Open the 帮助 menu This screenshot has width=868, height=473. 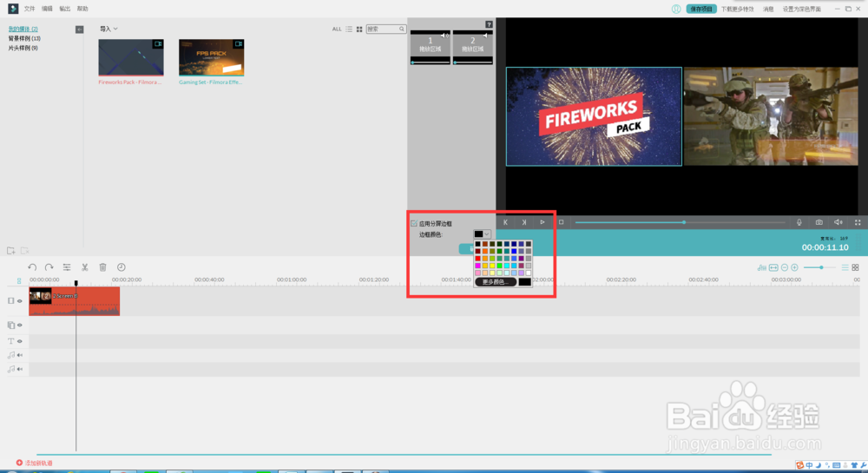tap(82, 9)
